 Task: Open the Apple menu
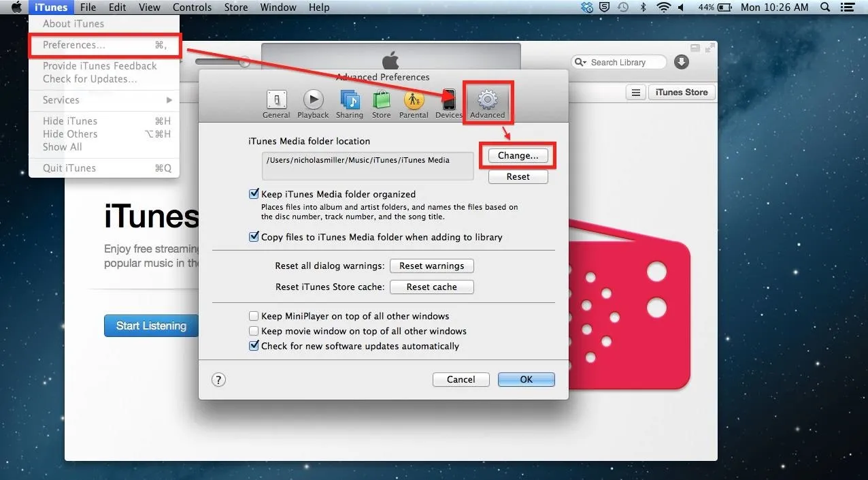[17, 7]
